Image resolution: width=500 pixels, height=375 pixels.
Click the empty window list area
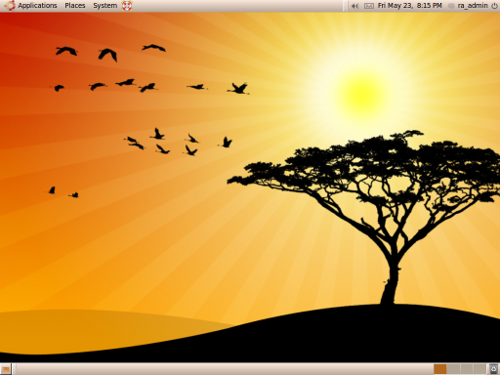223,369
